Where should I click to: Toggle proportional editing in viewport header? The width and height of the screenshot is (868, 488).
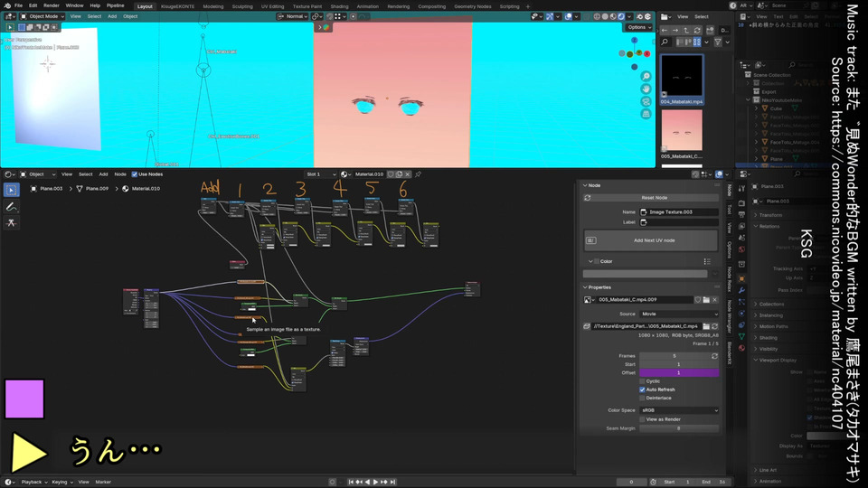click(354, 16)
